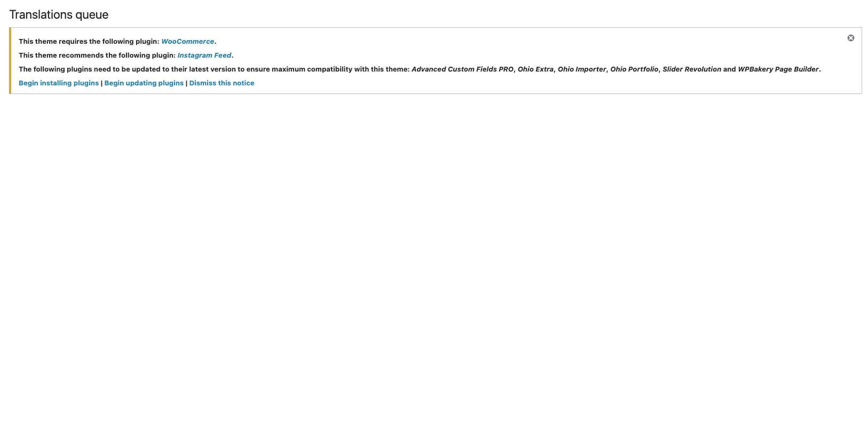The height and width of the screenshot is (434, 868).
Task: Click the yellow left border of the notice
Action: (10, 61)
